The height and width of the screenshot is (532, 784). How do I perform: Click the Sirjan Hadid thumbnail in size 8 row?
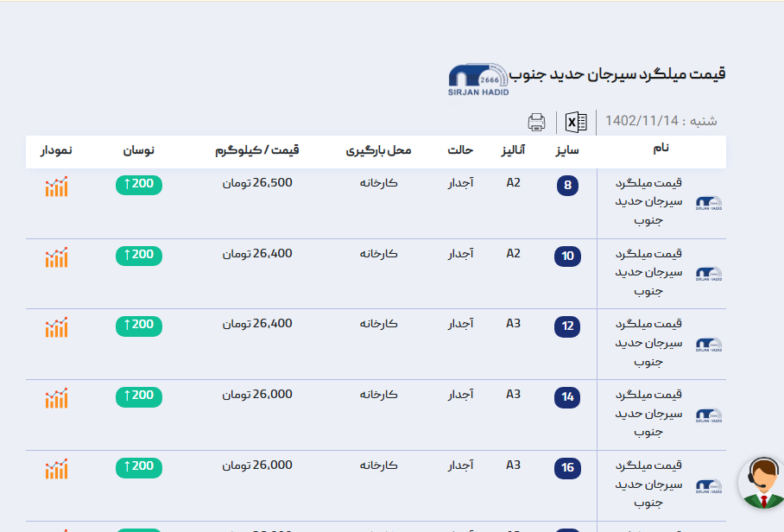[x=709, y=202]
